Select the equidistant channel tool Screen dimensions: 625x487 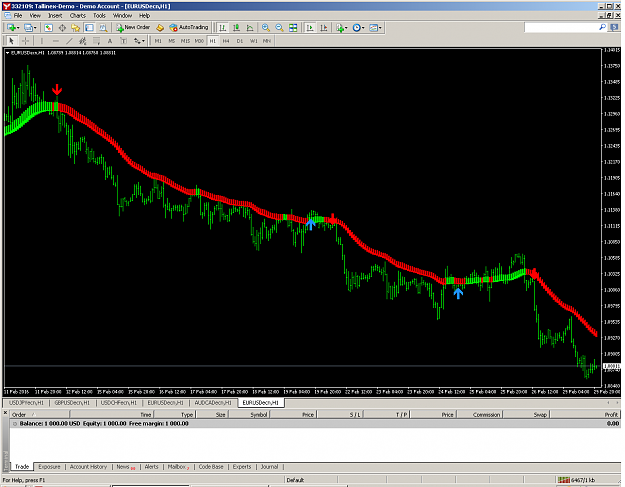83,41
